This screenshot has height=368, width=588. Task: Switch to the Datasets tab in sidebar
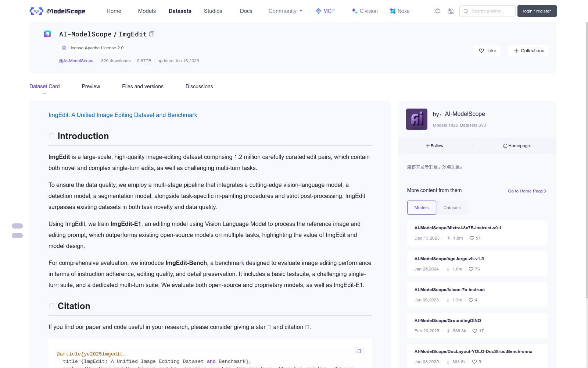pyautogui.click(x=452, y=208)
